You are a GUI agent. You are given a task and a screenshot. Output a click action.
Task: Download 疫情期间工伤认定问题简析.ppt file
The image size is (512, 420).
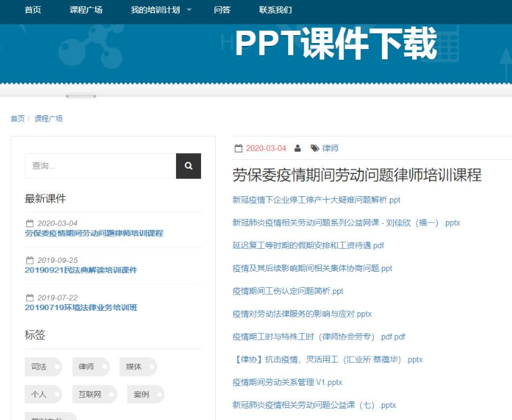coord(288,291)
